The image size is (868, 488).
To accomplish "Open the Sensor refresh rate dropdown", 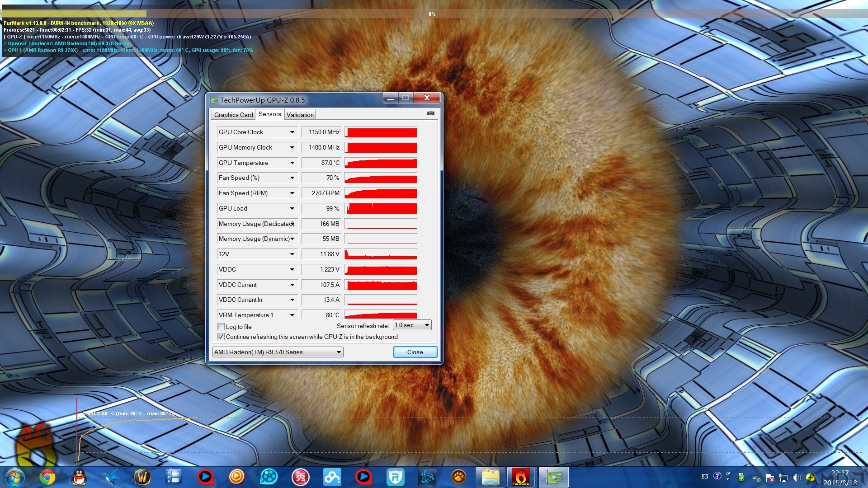I will pyautogui.click(x=412, y=325).
